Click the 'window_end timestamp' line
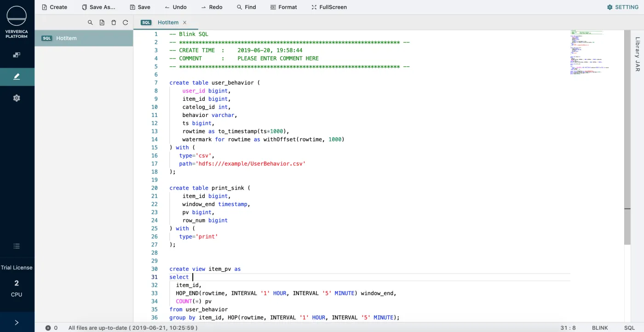Image resolution: width=644 pixels, height=332 pixels. [x=216, y=204]
